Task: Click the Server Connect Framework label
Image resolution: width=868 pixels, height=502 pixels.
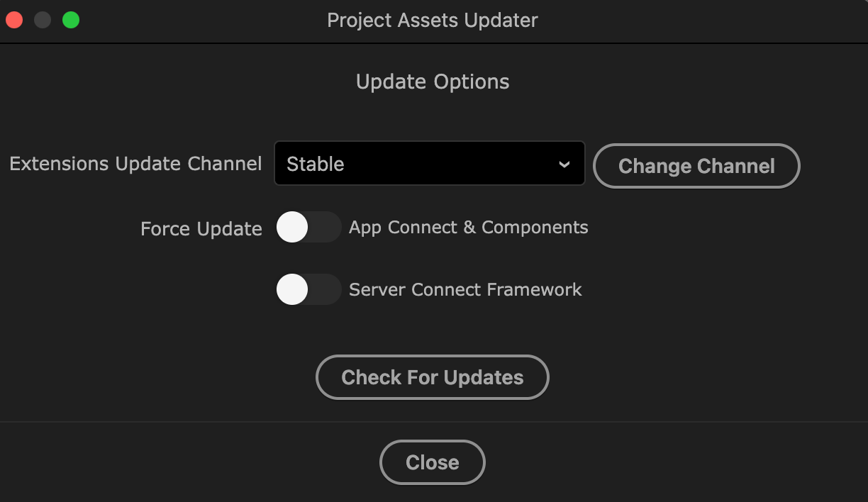Action: point(465,289)
